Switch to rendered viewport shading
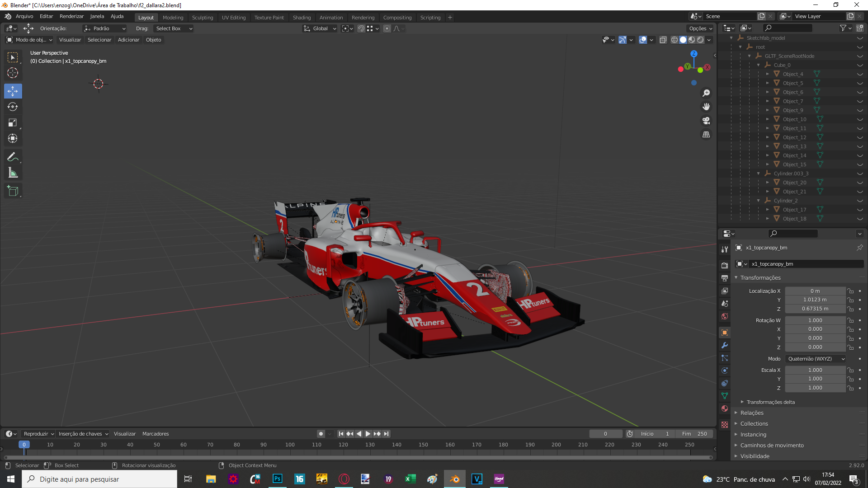Viewport: 868px width, 488px height. [x=700, y=40]
